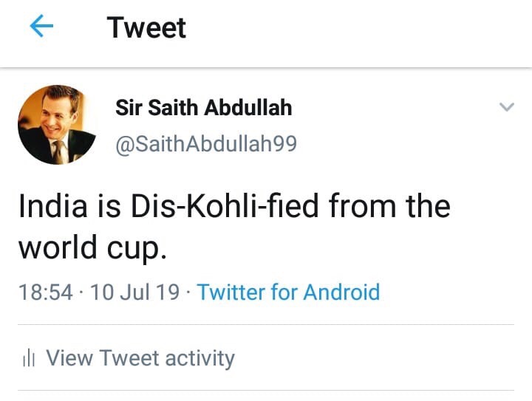Open Sir Saith Abdullah's profile picture

[x=57, y=124]
